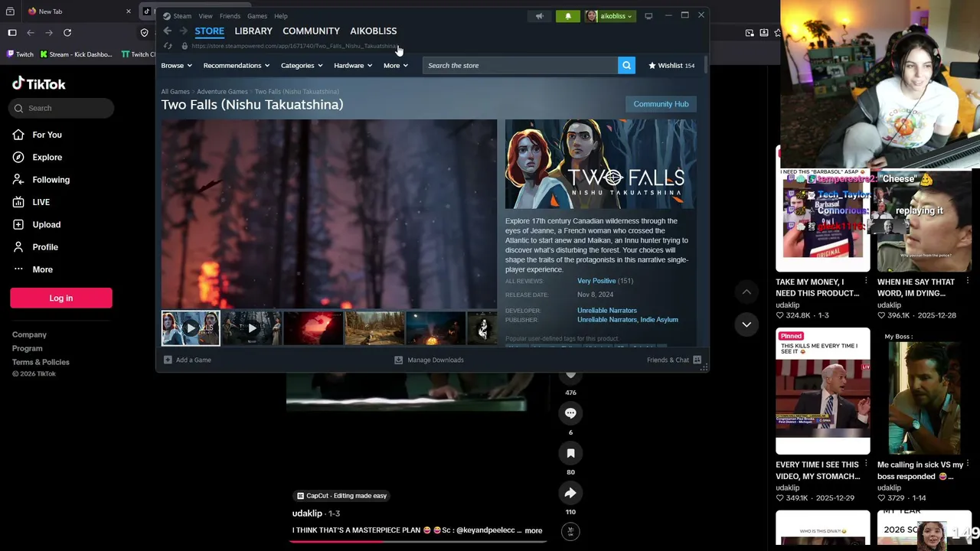Go to previous TikTok video arrow

click(x=746, y=292)
